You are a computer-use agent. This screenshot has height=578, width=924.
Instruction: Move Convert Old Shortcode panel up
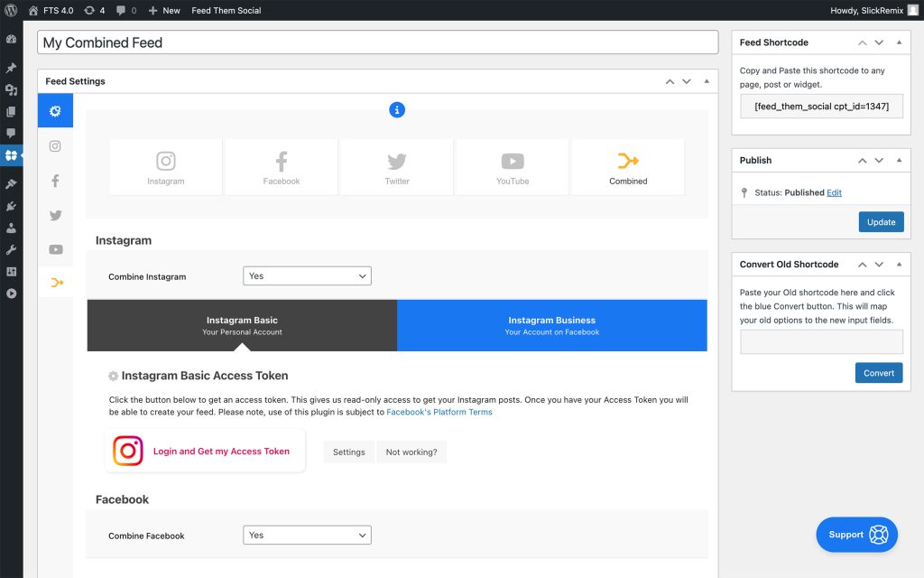pos(862,265)
